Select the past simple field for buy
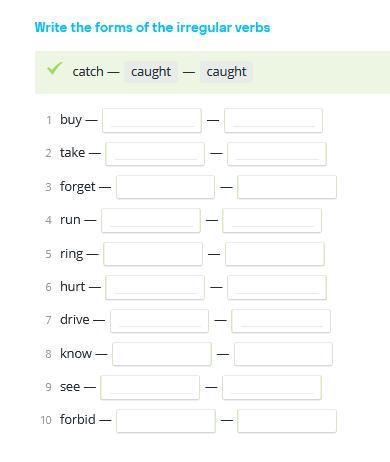Viewport: 390px width, 462px height. tap(152, 120)
